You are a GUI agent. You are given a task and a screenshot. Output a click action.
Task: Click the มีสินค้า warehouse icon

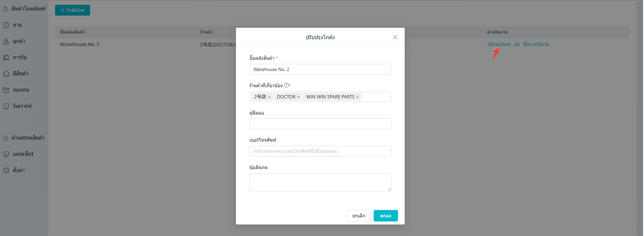click(x=6, y=74)
